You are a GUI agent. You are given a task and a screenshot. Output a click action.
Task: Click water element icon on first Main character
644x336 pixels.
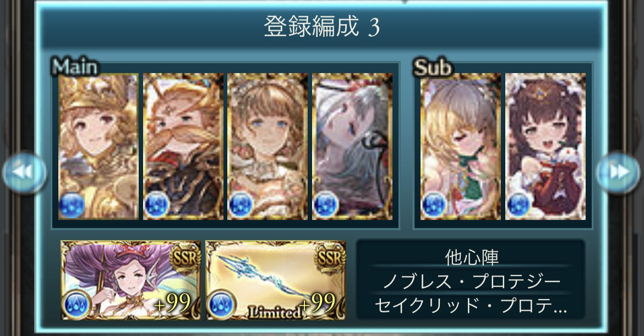point(72,205)
